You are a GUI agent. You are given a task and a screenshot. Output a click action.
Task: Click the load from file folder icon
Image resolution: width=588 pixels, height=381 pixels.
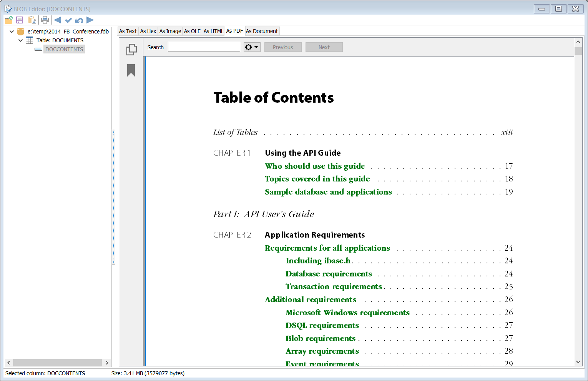click(x=8, y=20)
